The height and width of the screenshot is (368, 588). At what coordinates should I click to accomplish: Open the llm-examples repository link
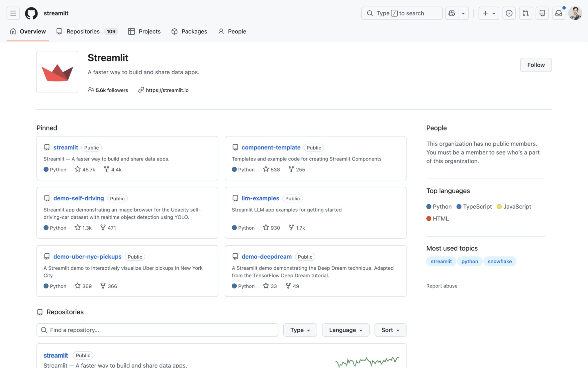coord(260,198)
